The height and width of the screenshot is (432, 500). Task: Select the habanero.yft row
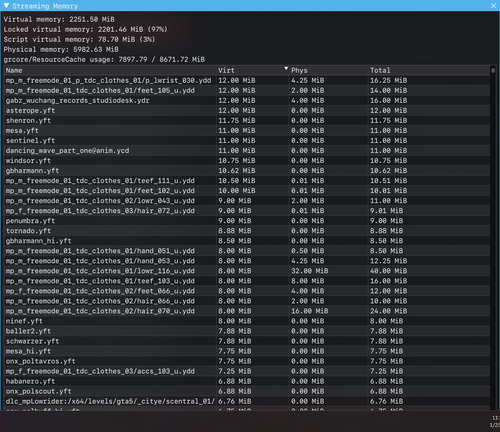coord(247,381)
